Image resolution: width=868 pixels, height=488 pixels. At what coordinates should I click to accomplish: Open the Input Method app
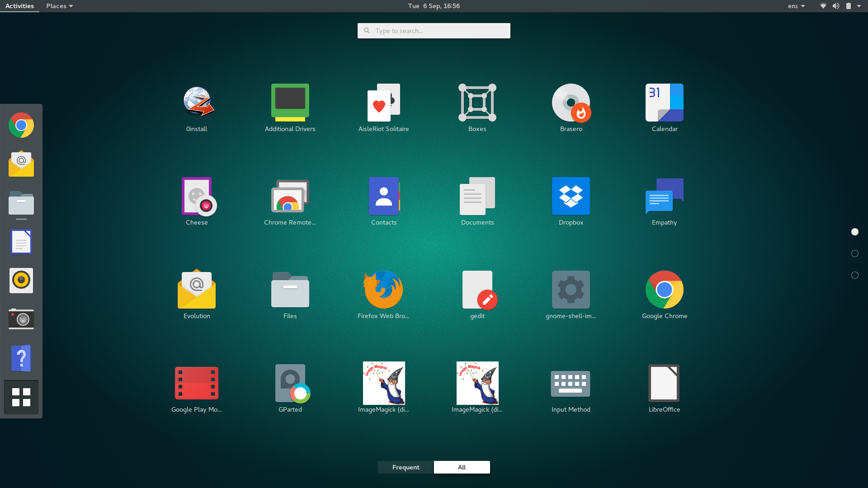point(571,384)
